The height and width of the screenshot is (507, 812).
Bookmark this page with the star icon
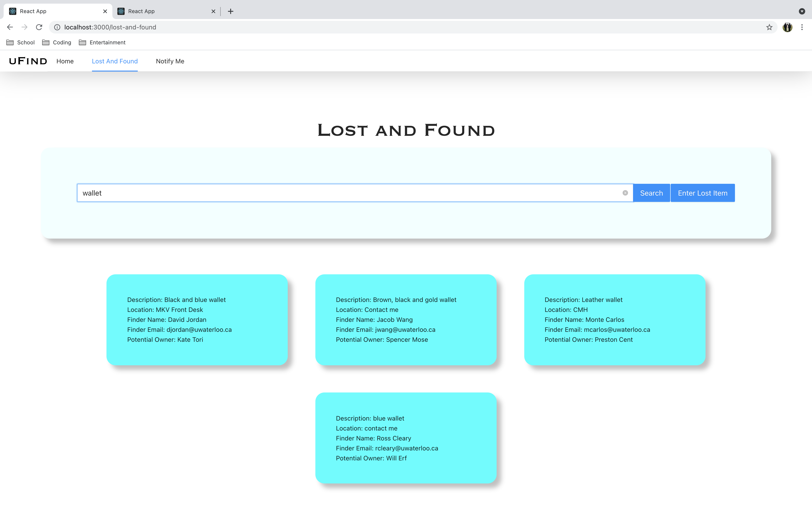tap(769, 27)
